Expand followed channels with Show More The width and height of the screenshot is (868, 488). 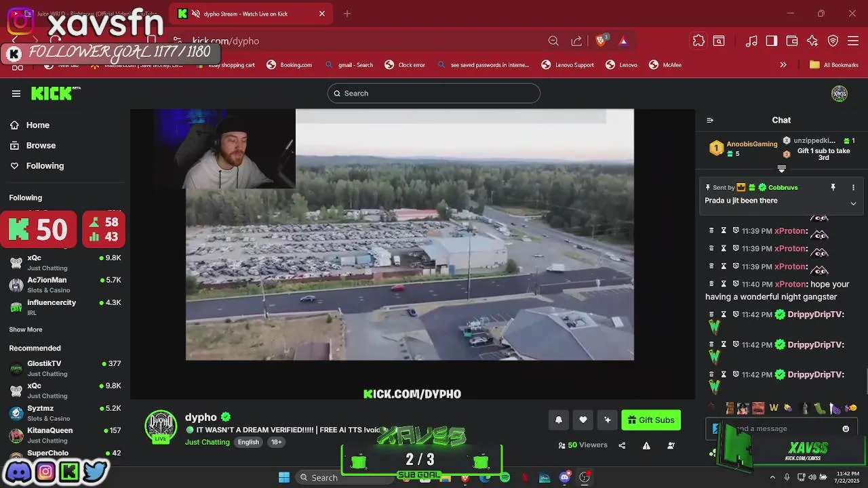[x=26, y=329]
